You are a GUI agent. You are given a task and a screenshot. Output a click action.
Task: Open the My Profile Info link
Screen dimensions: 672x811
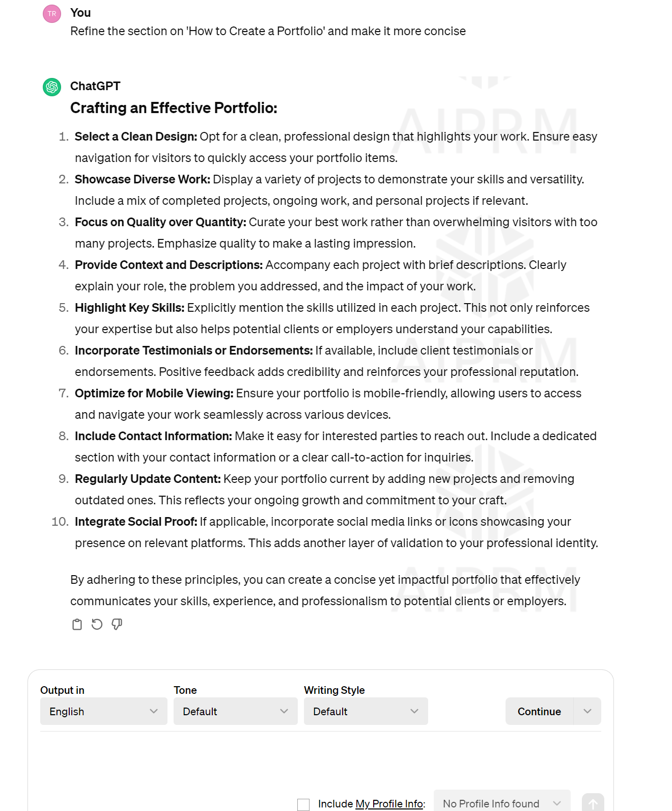389,804
